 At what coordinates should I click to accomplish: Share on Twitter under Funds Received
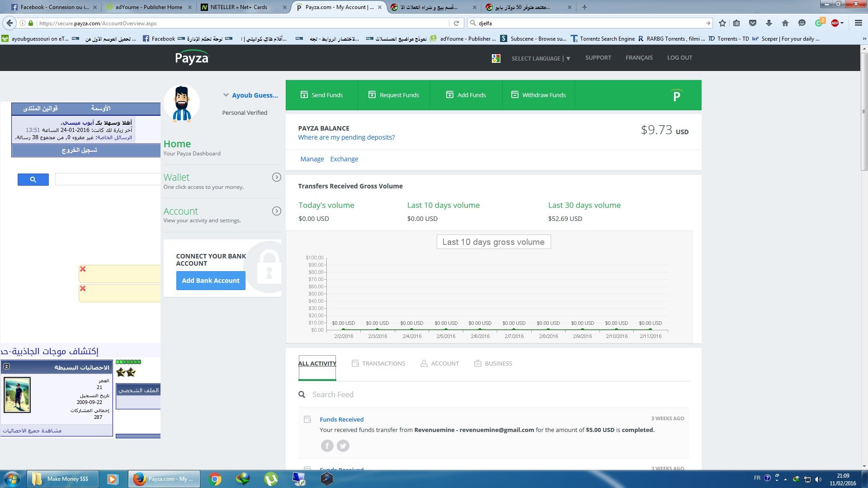(343, 446)
